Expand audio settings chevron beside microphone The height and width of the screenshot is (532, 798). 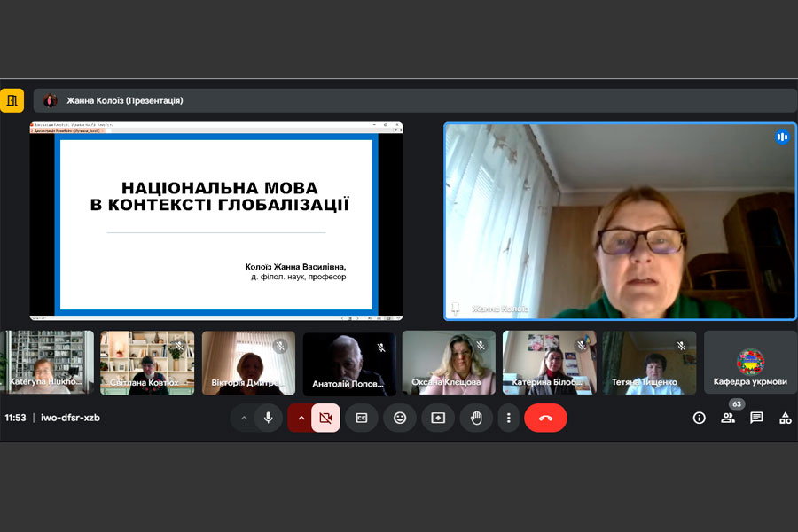click(244, 418)
